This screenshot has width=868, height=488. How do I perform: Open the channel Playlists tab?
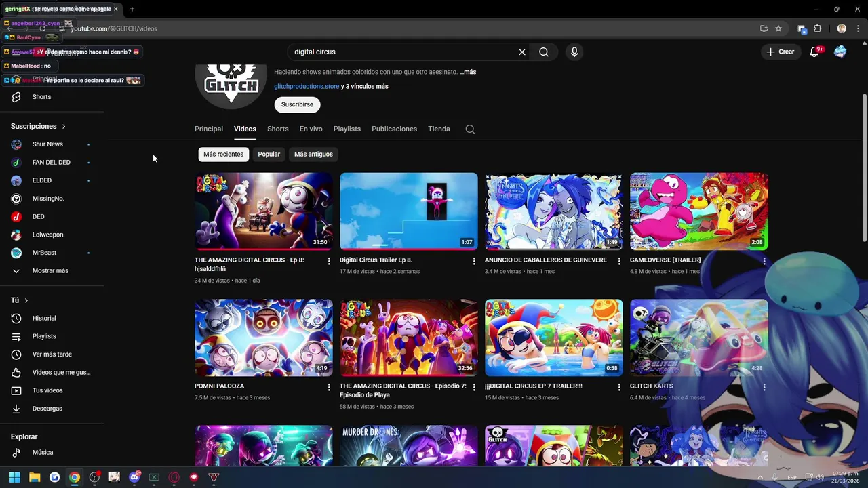click(x=347, y=129)
